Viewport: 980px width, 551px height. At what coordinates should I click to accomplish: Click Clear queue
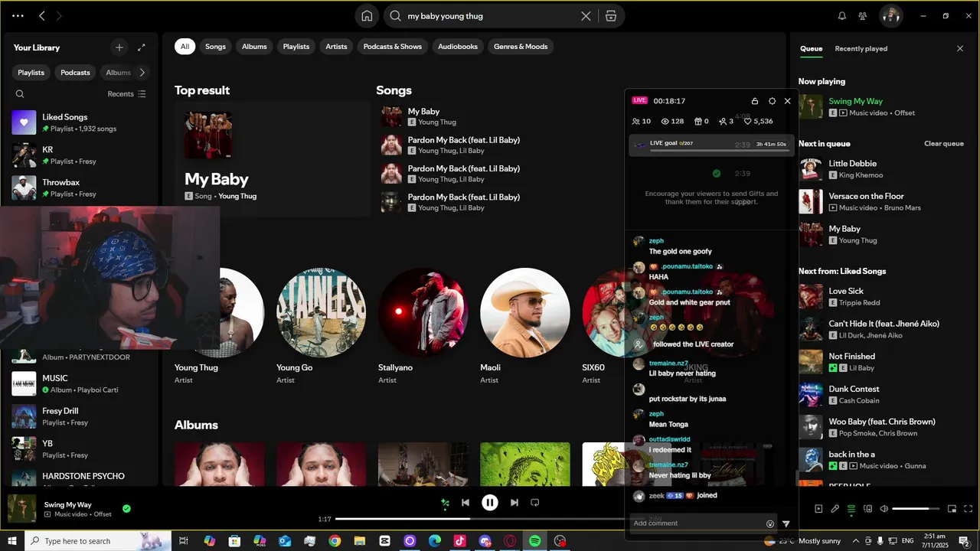[944, 144]
